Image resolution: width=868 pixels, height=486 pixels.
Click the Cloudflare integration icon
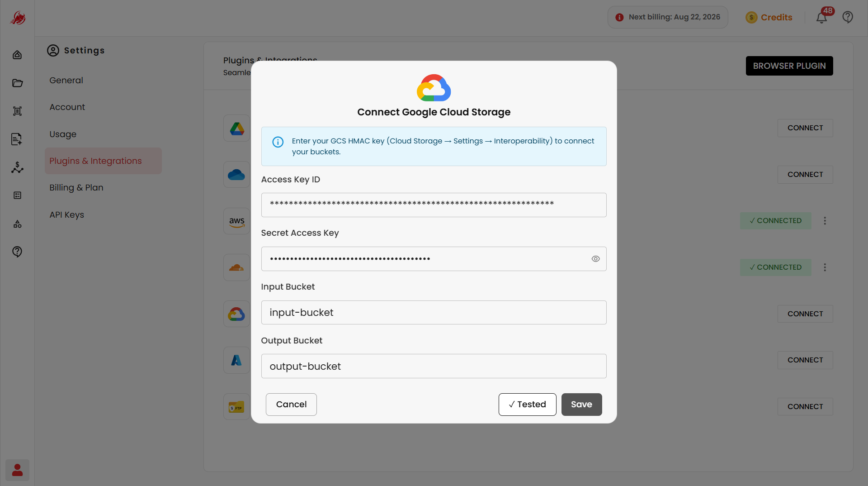tap(237, 267)
